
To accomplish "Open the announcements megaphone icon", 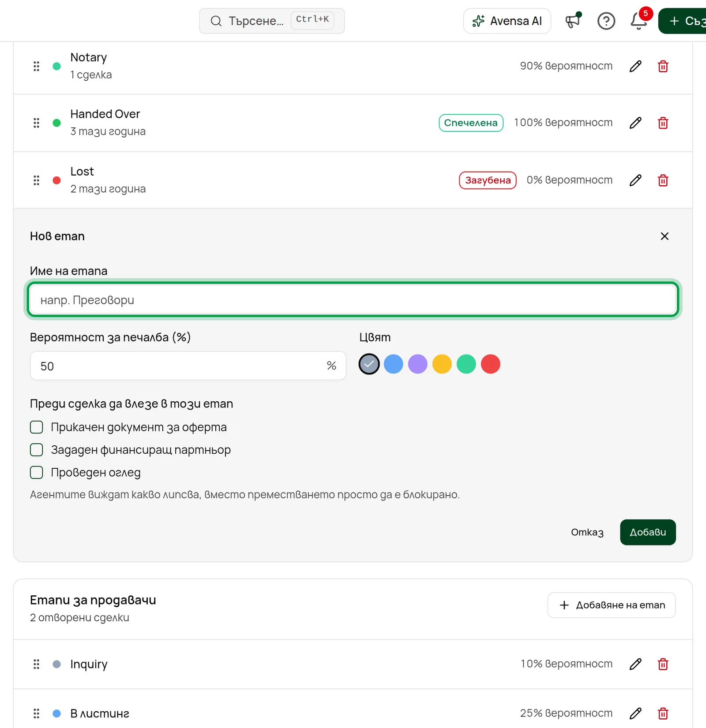I will [573, 21].
